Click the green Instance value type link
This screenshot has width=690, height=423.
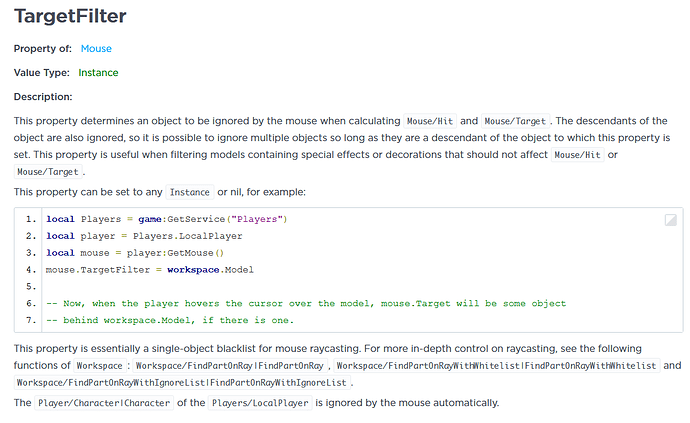coord(98,73)
